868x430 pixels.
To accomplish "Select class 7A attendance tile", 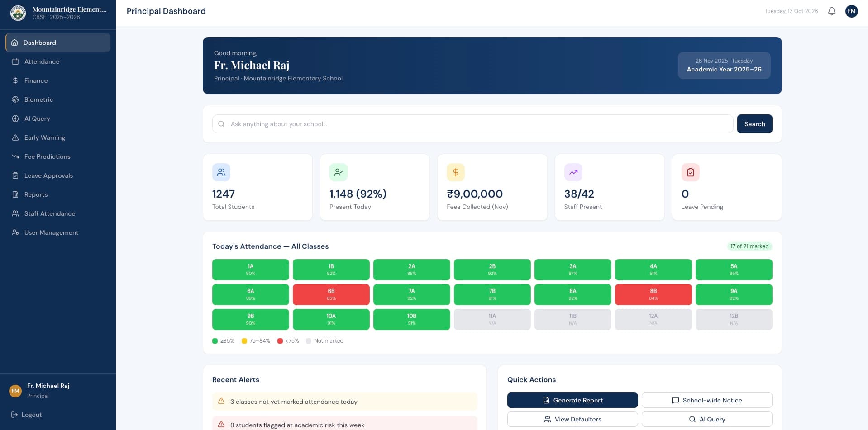I will click(412, 294).
